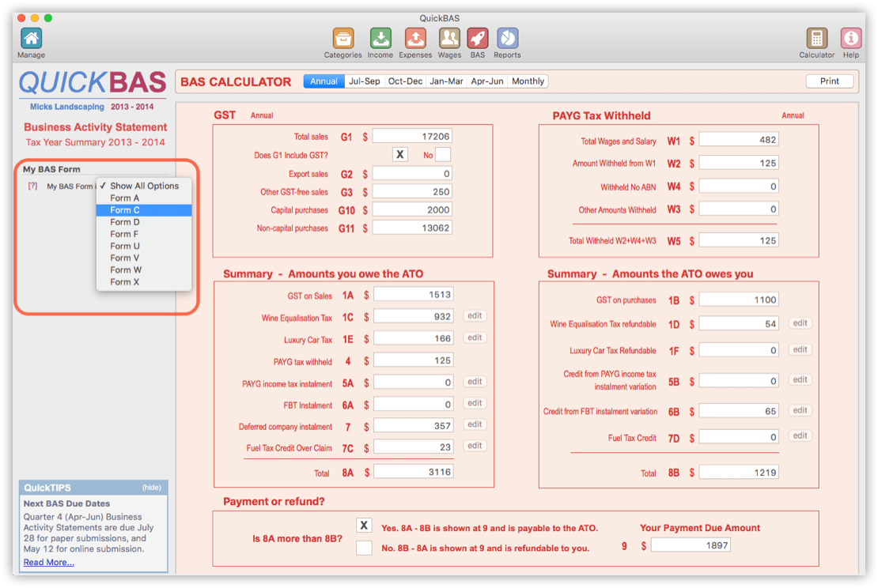This screenshot has width=878, height=588.
Task: Open the Read More link in QuickTIPS
Action: point(49,562)
